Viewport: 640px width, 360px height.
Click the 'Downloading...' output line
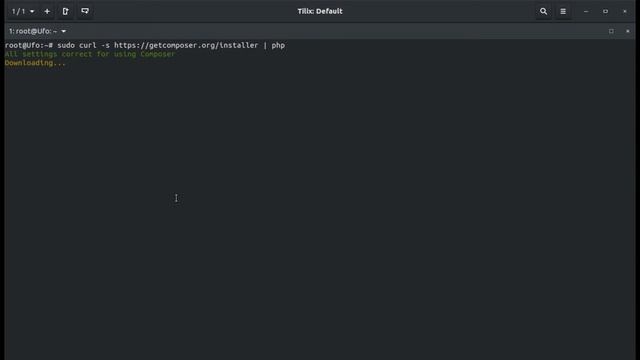(35, 63)
